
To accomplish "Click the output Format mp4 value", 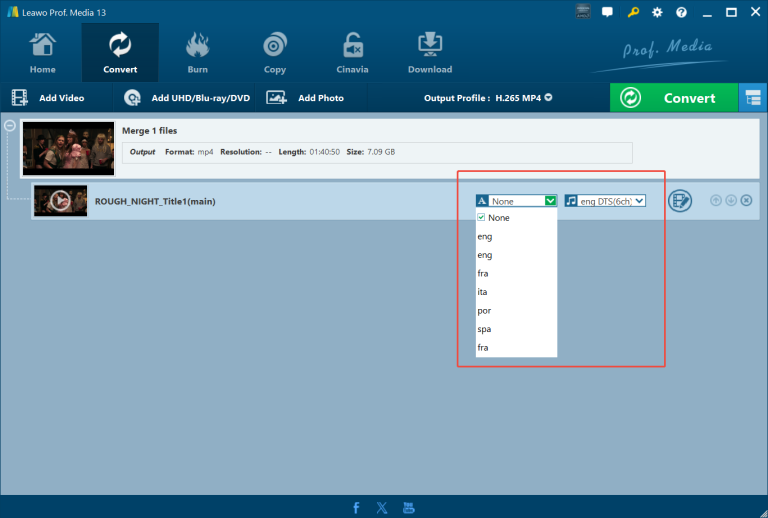I will pos(205,152).
